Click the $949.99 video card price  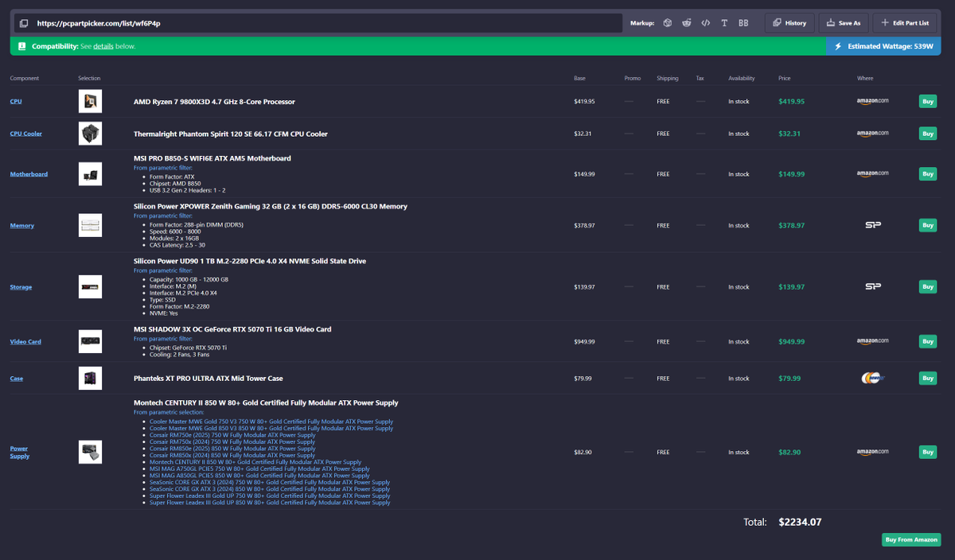click(x=791, y=342)
